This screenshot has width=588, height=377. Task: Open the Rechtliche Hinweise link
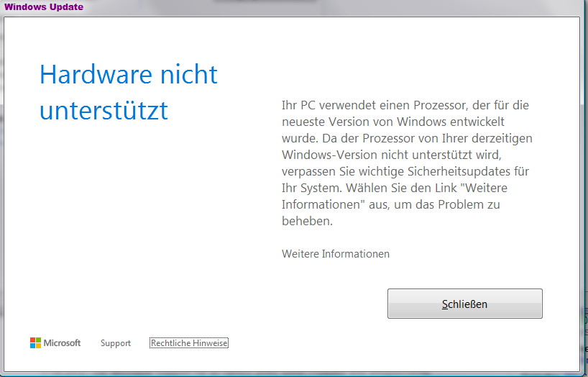[189, 343]
